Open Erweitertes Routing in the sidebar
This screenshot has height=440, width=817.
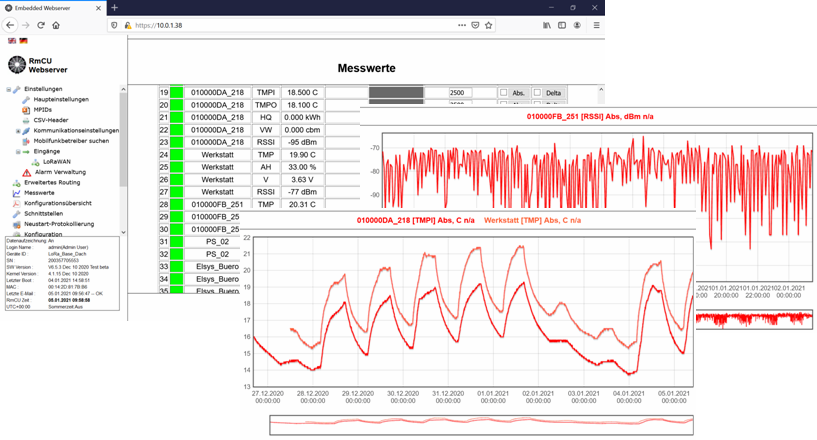[52, 182]
